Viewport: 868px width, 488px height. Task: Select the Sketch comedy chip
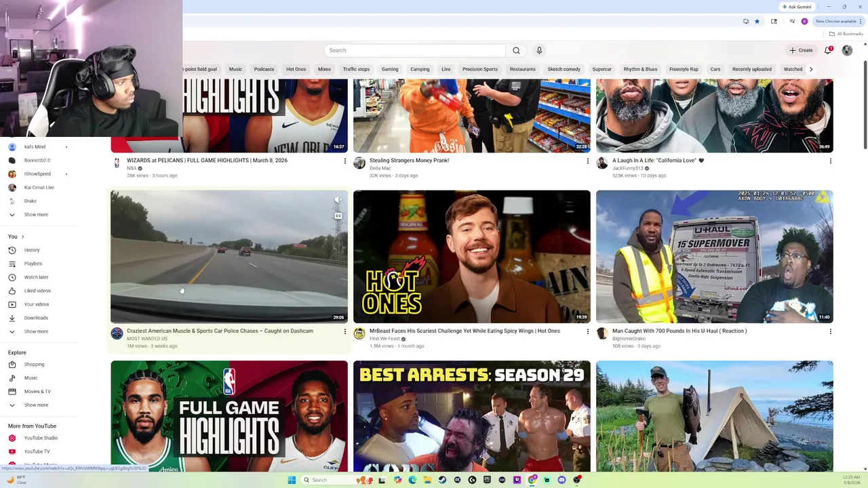[564, 69]
